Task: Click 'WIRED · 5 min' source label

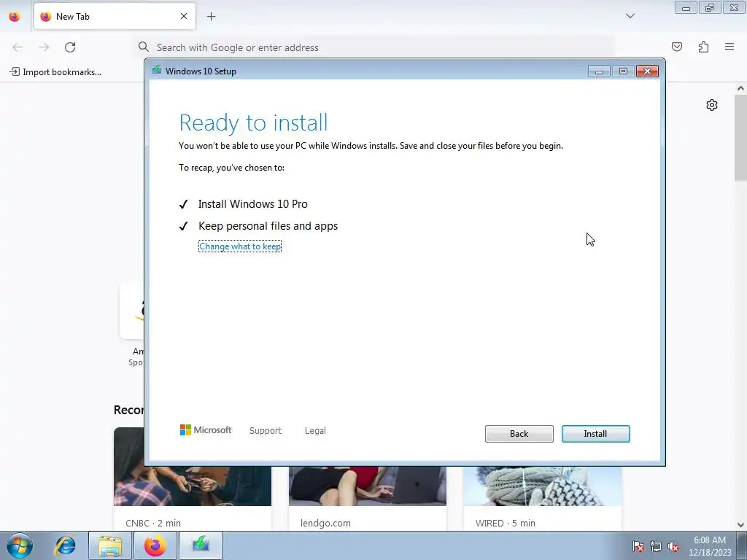Action: click(506, 523)
